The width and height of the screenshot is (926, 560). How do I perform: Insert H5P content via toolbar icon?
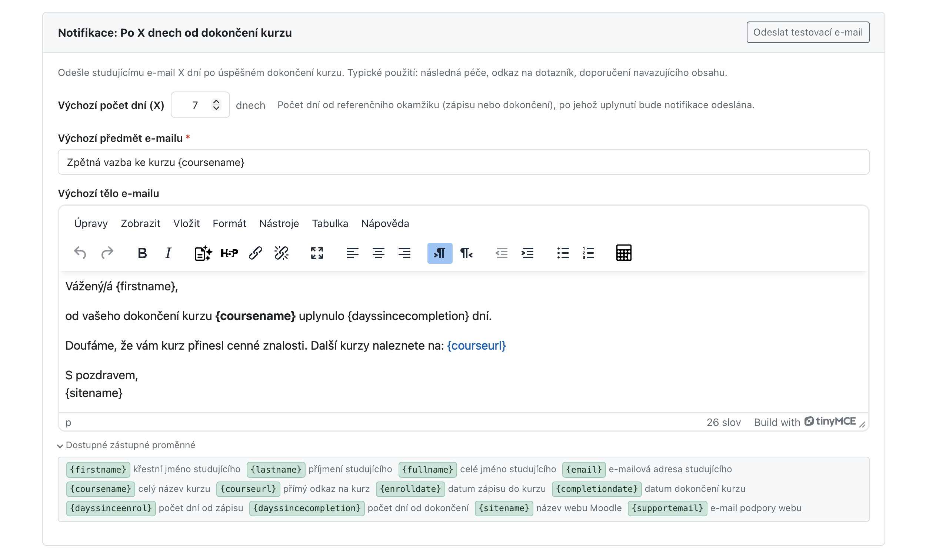tap(229, 253)
